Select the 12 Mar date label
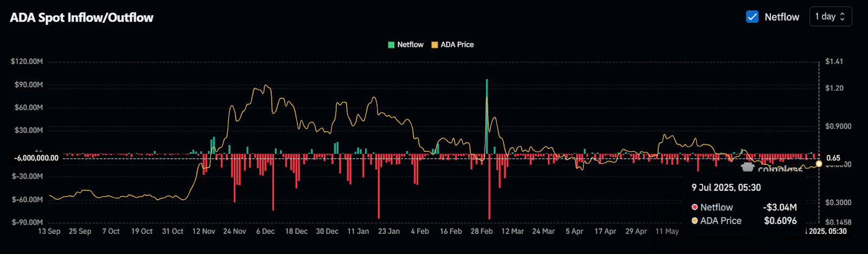The image size is (868, 254). (x=513, y=231)
